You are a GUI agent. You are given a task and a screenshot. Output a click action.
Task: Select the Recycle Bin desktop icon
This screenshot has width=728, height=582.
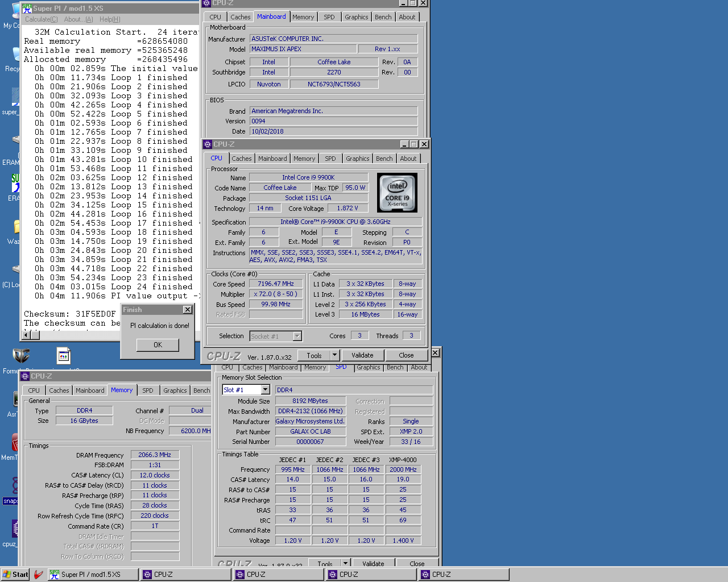(x=16, y=53)
